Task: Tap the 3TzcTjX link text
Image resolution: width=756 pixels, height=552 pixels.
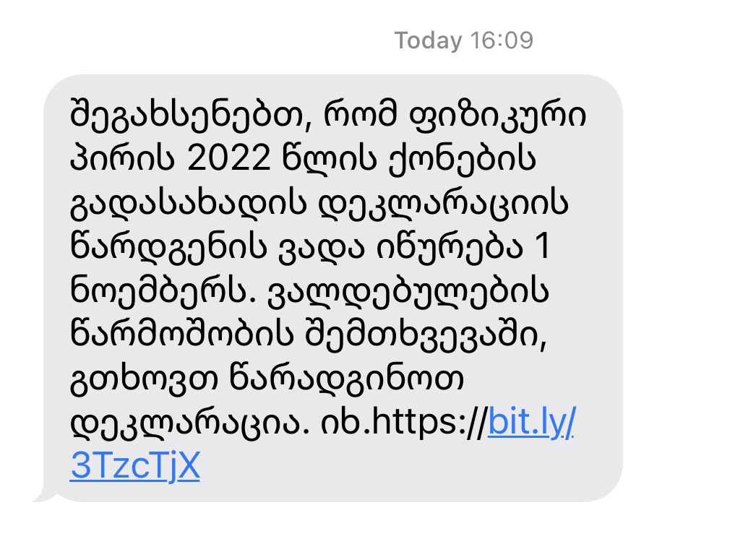Action: (x=134, y=467)
